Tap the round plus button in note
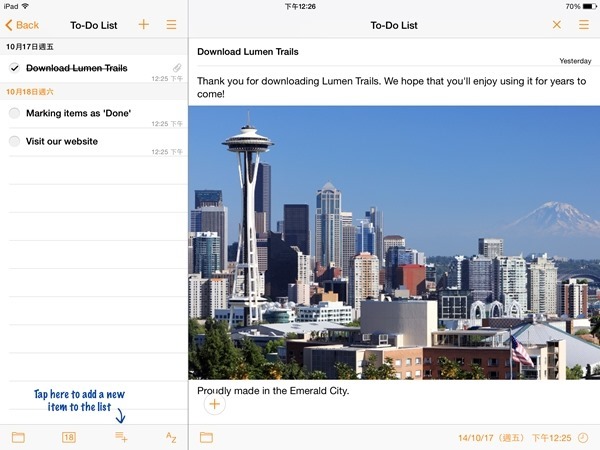Image resolution: width=600 pixels, height=450 pixels. tap(215, 404)
